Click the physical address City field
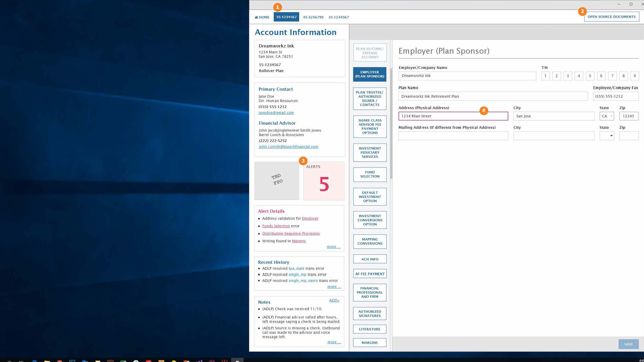644x362 pixels. point(554,116)
